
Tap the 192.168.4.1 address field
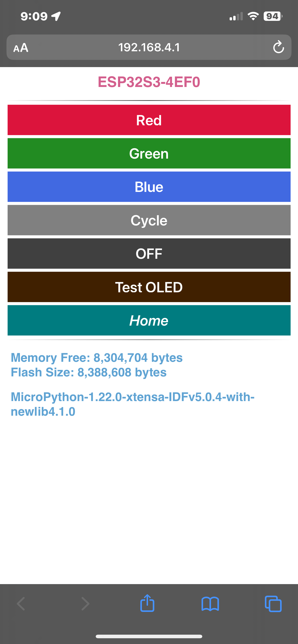tap(149, 47)
